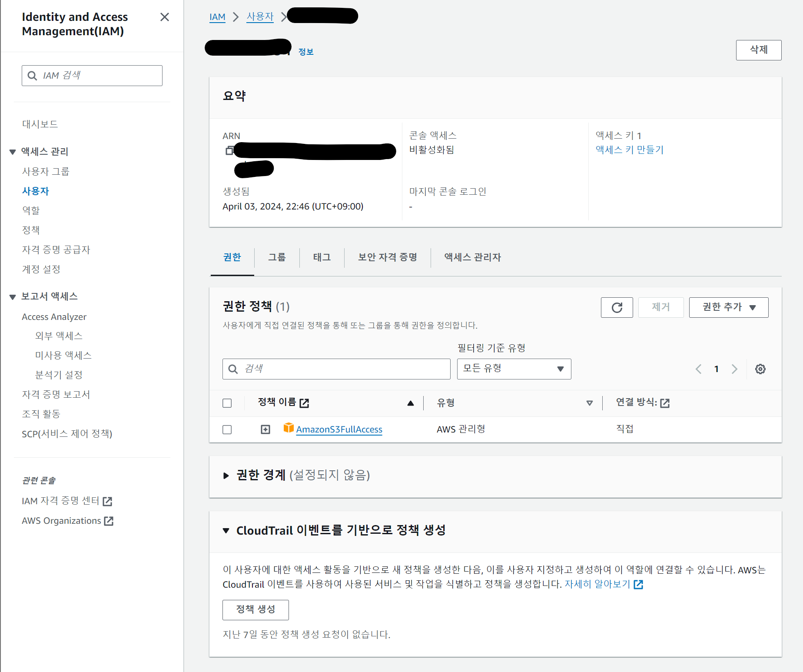This screenshot has height=672, width=803.
Task: Open 자격 증명 보고서 in sidebar
Action: coord(56,395)
